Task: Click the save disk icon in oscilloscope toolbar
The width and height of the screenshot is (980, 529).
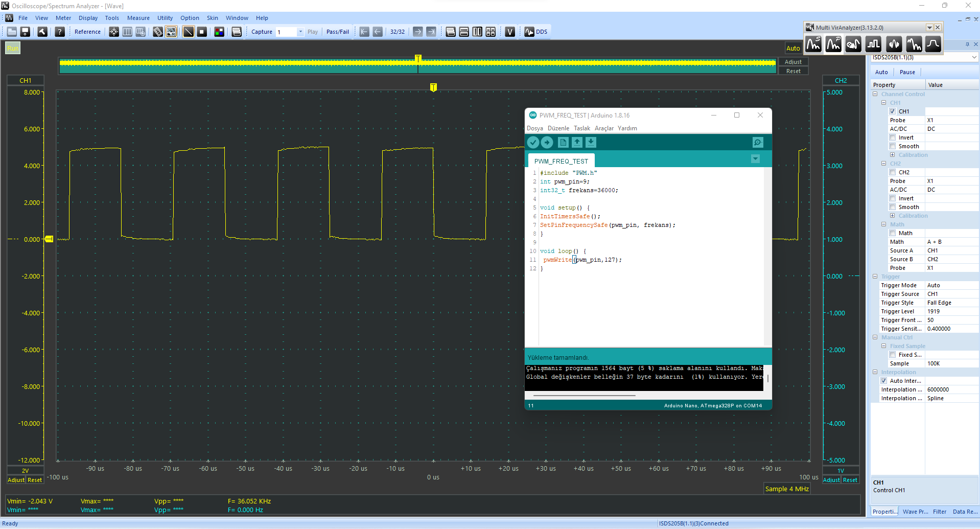Action: 25,32
